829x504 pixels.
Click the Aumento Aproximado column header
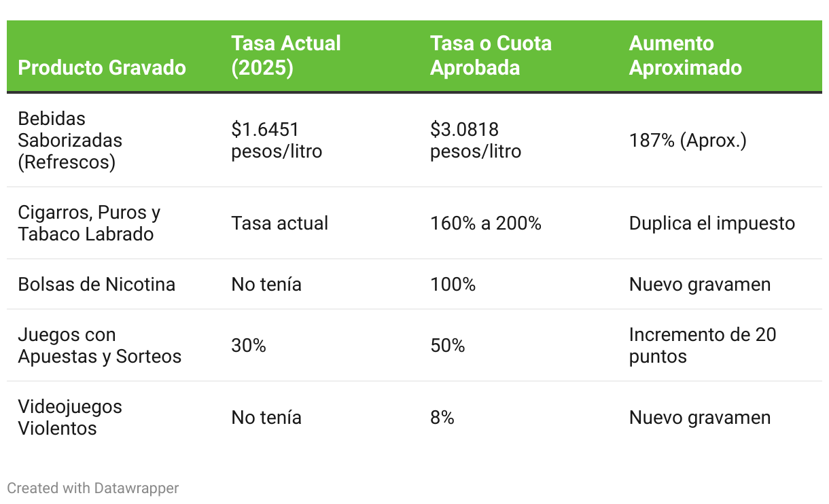click(685, 56)
